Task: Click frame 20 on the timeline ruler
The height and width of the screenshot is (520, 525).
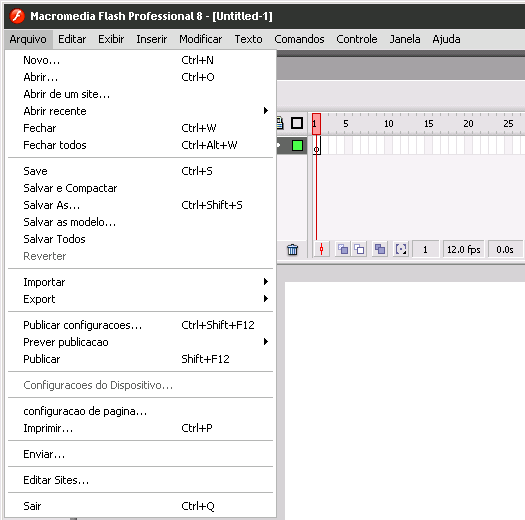Action: [x=468, y=124]
